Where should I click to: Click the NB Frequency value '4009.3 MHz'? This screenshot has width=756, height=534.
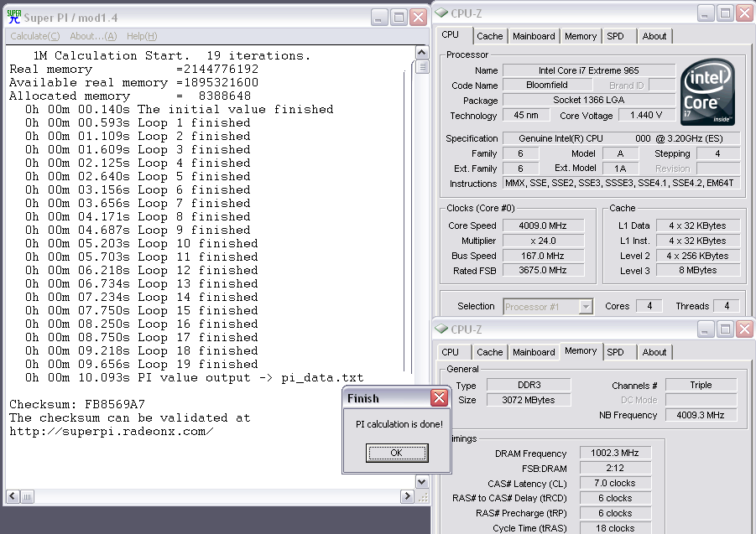701,415
